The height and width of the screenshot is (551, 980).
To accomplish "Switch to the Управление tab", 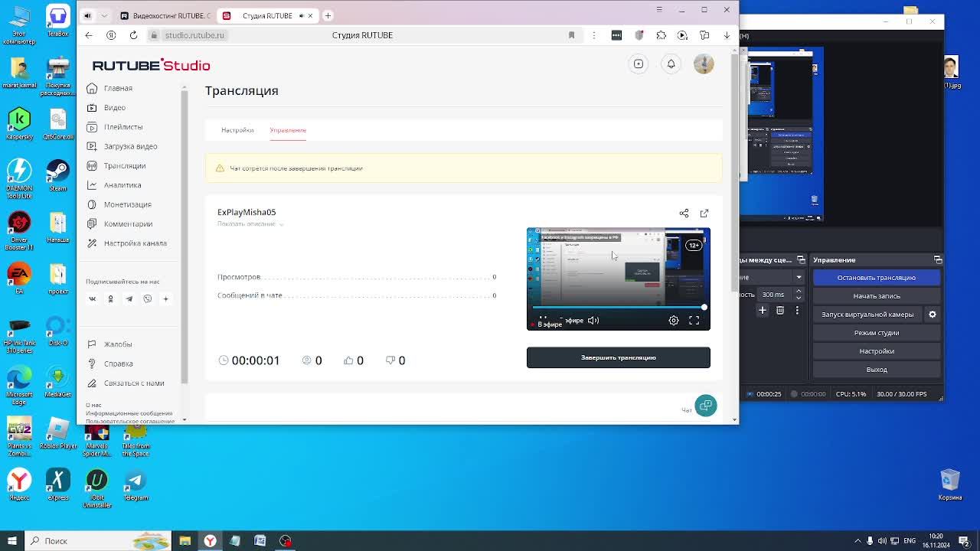I will point(288,130).
